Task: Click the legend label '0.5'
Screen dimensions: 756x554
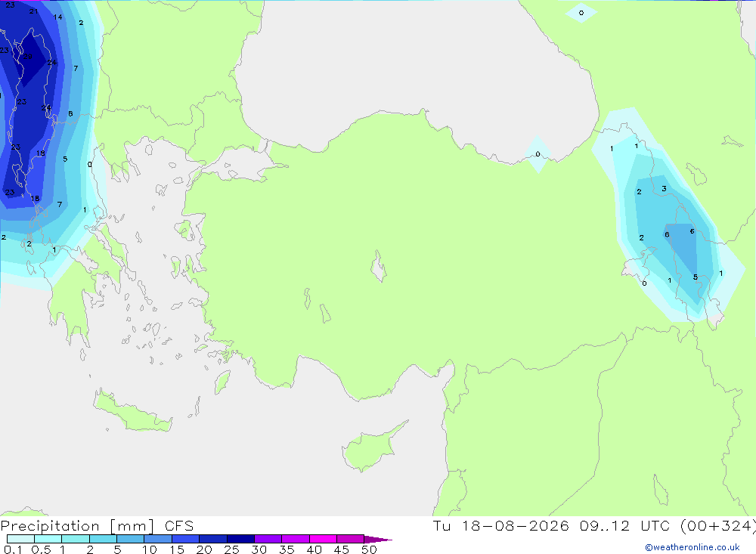Action: [41, 549]
